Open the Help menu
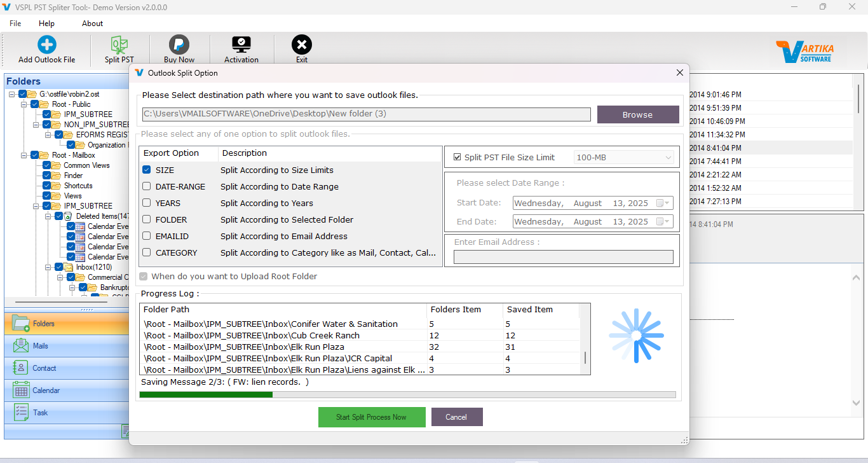 tap(46, 23)
